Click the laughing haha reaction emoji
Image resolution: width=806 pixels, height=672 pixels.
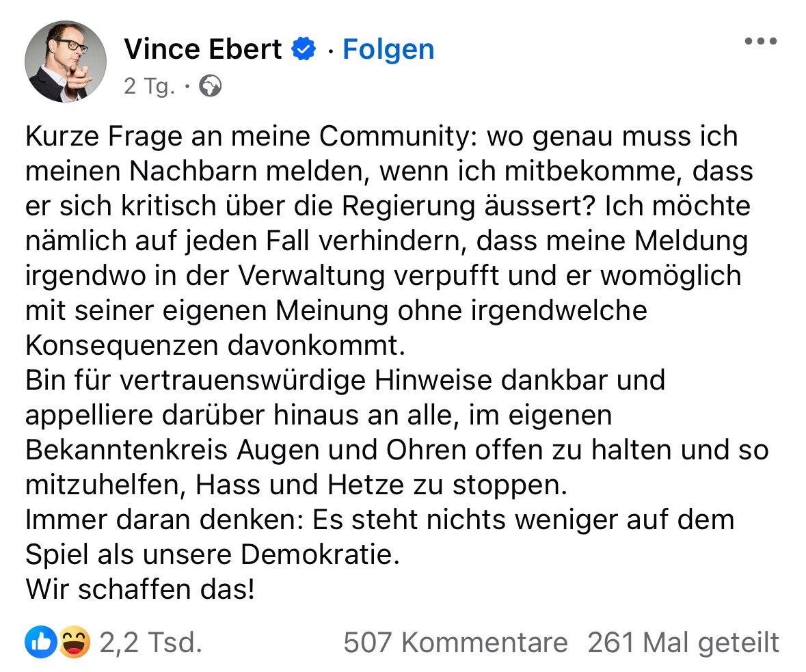[75, 642]
